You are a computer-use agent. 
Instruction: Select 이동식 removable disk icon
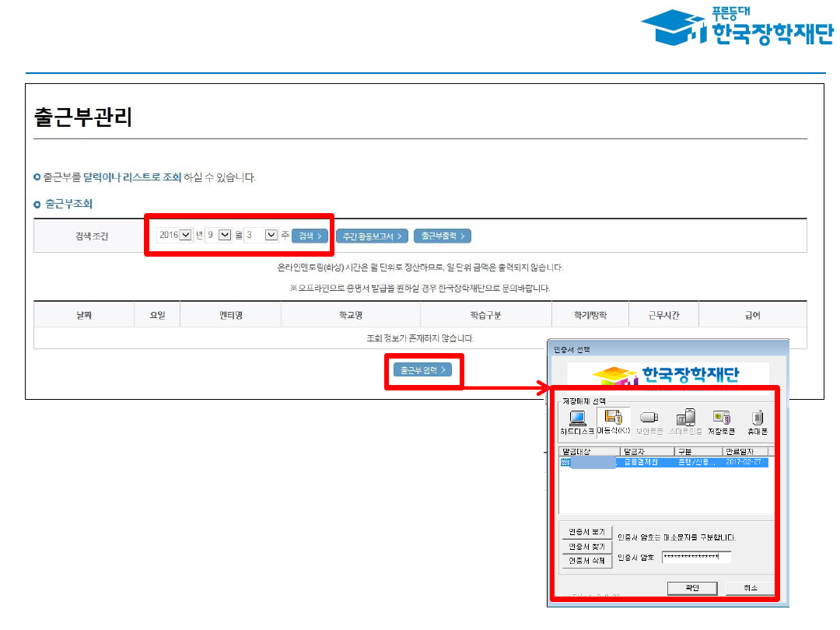click(x=612, y=421)
